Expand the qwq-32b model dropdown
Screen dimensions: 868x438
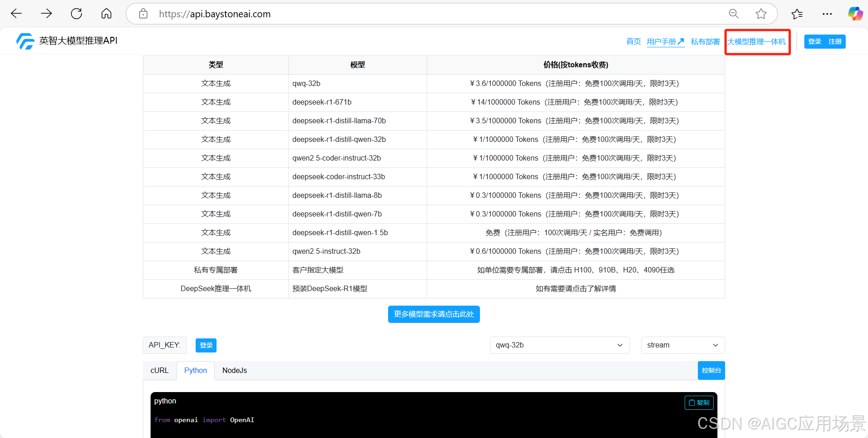(x=560, y=345)
